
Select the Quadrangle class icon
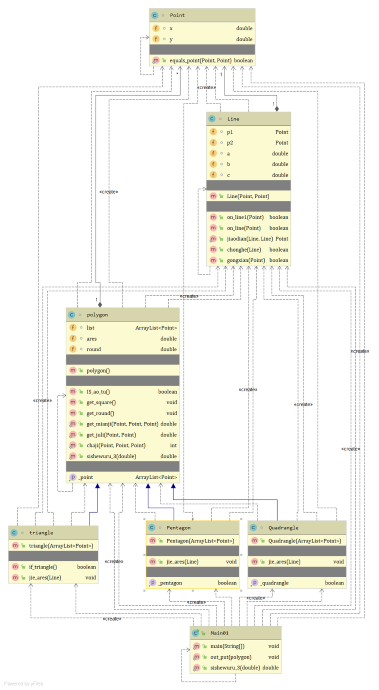point(253,528)
